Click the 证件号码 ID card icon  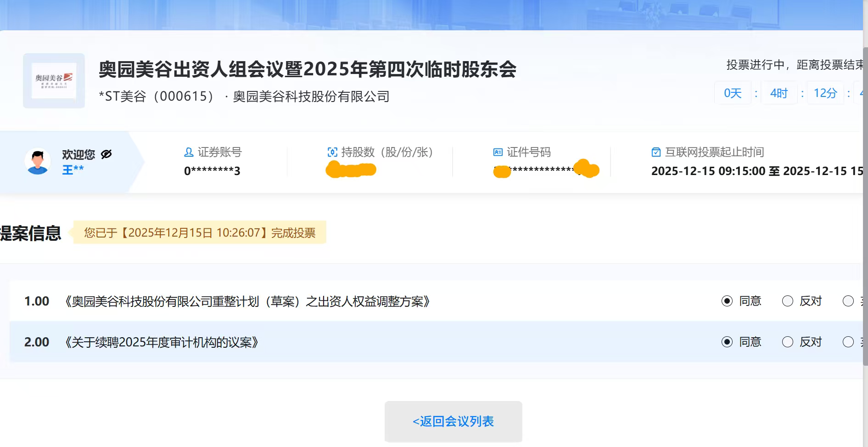[498, 152]
